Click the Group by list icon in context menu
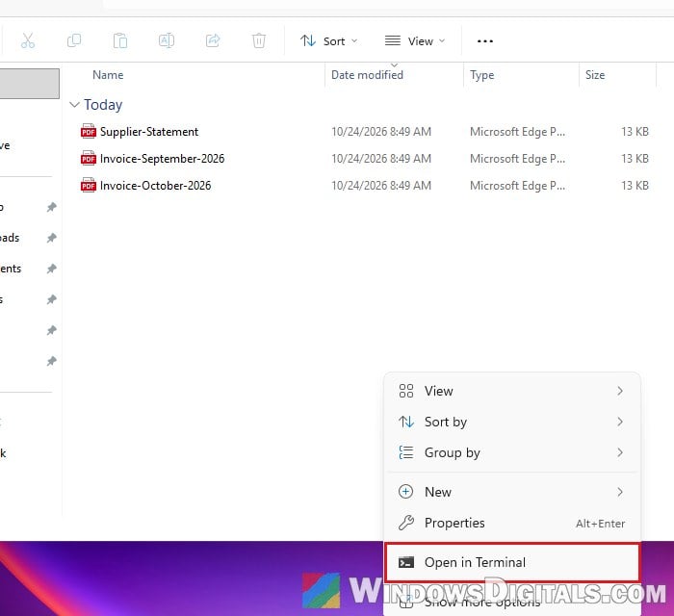This screenshot has height=616, width=674. click(x=405, y=452)
